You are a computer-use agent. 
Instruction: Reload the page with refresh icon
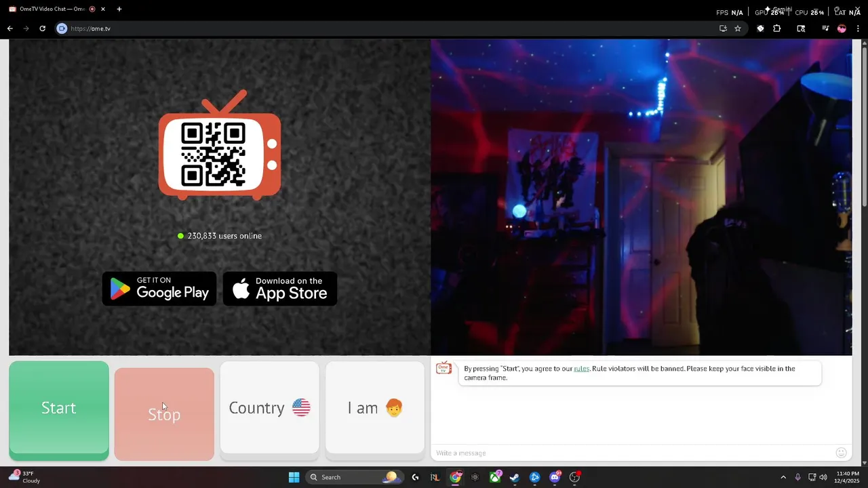(x=42, y=28)
